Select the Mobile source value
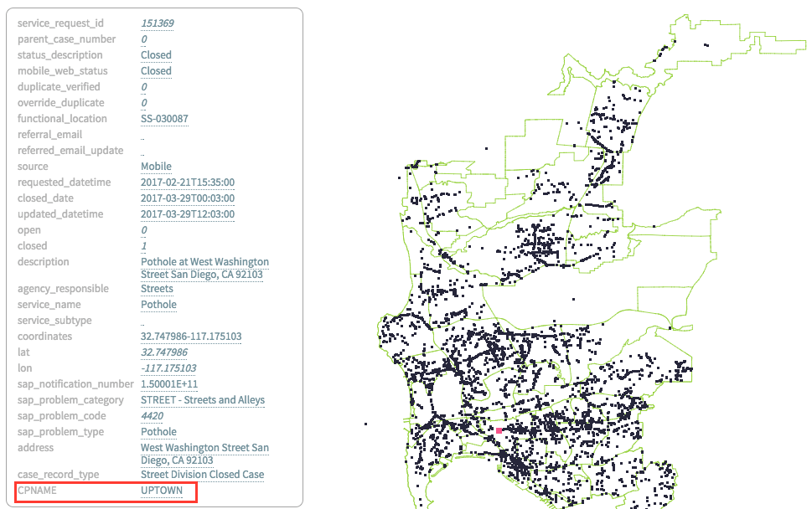This screenshot has height=509, width=812. coord(156,166)
